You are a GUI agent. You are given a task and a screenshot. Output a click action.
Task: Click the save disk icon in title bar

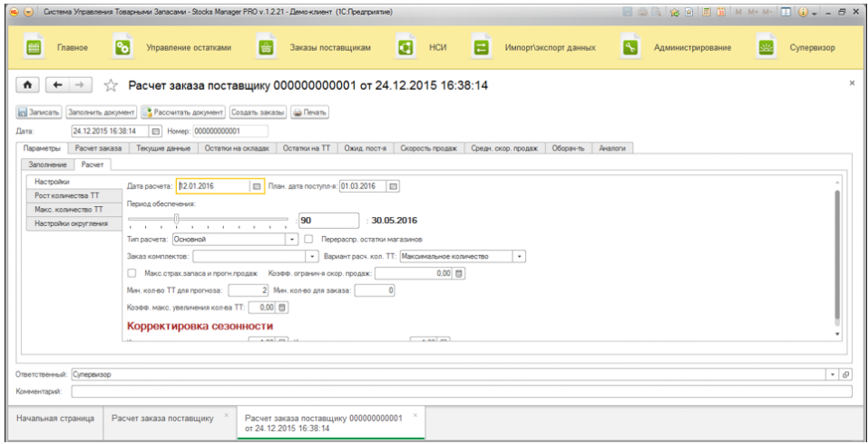click(629, 12)
